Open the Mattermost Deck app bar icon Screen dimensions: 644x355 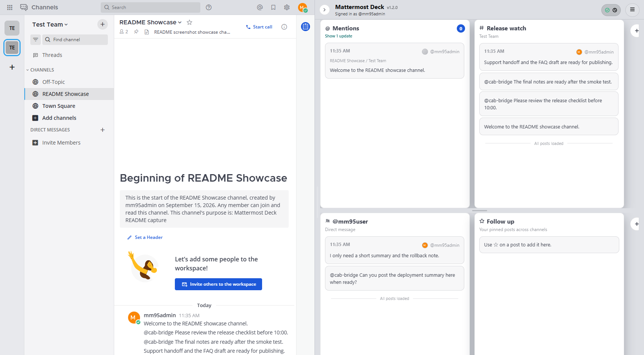[x=306, y=27]
